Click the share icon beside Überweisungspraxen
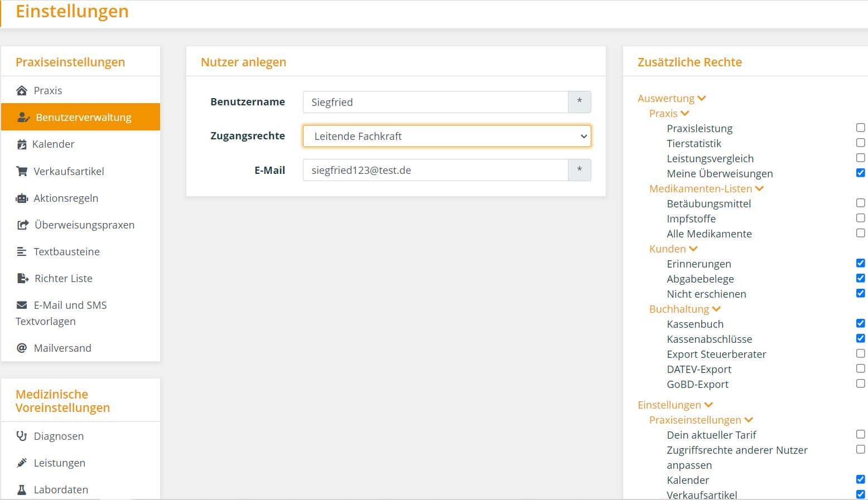Image resolution: width=868 pixels, height=500 pixels. pos(23,225)
